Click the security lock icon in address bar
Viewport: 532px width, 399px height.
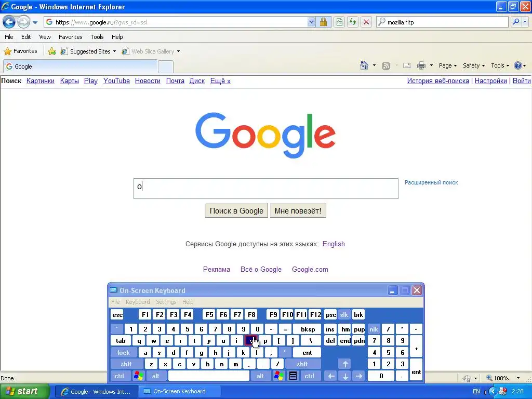(x=323, y=22)
